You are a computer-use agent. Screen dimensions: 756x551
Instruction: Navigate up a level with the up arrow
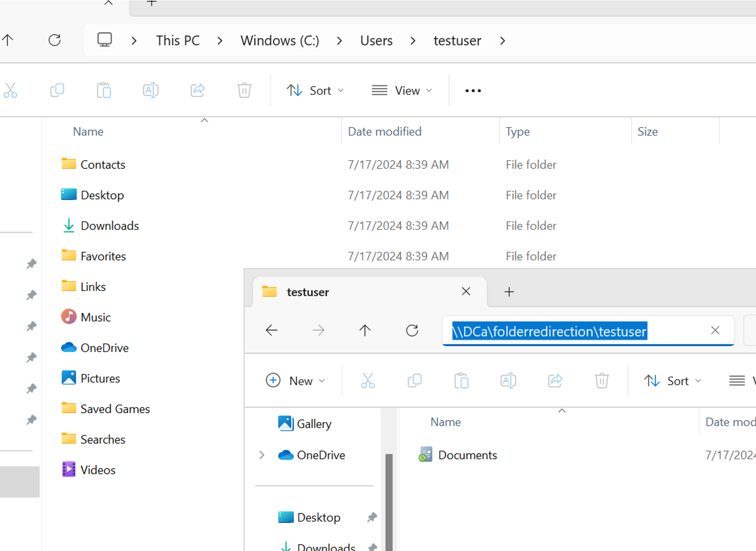[x=364, y=330]
